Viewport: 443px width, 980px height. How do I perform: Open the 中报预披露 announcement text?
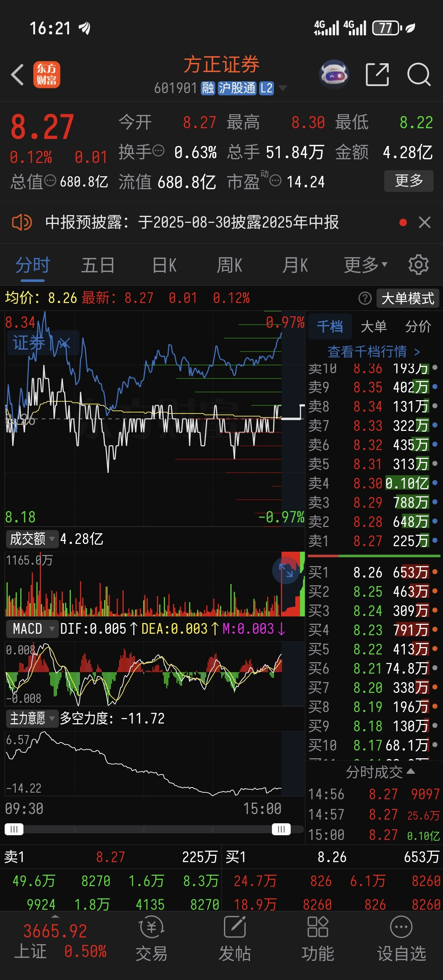click(x=192, y=222)
